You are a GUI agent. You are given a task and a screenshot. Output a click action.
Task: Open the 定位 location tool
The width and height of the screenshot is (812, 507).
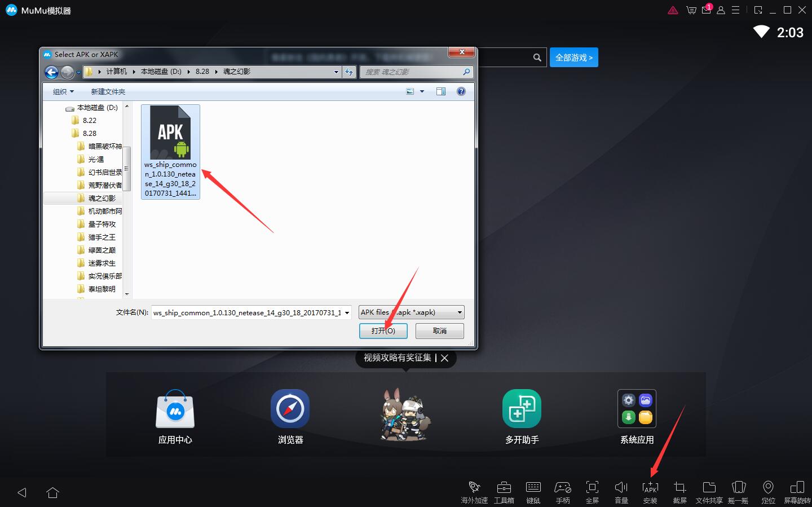click(x=768, y=492)
